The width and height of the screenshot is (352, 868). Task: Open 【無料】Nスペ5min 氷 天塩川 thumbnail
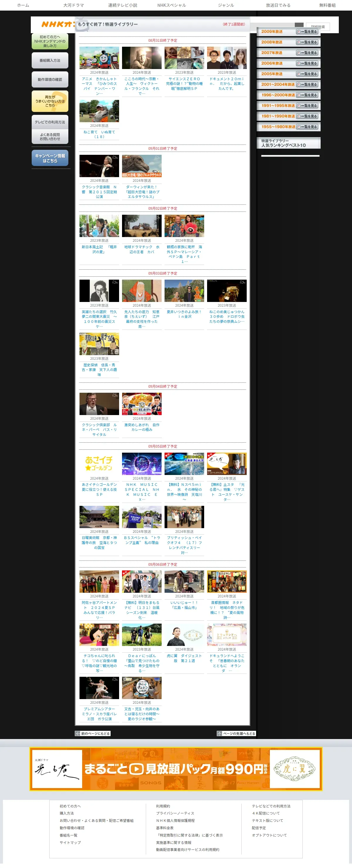184,464
